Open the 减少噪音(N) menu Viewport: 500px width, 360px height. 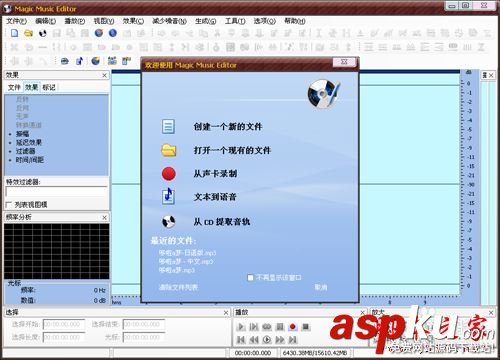169,21
